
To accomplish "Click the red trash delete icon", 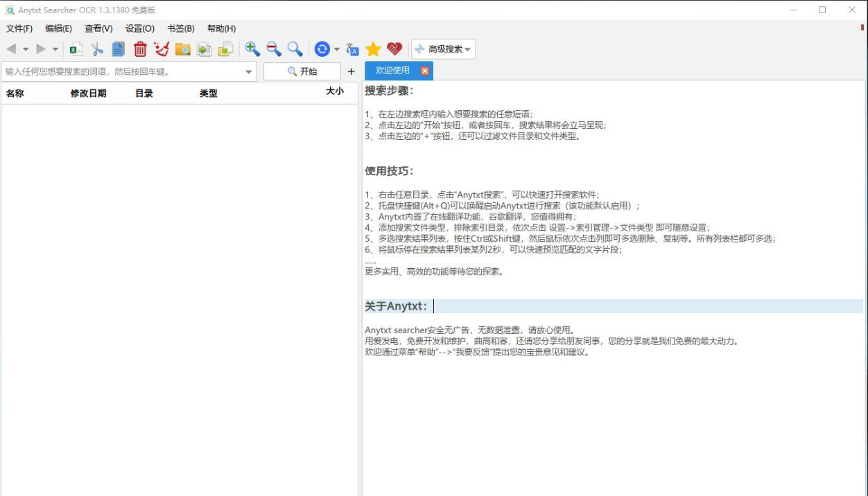I will coord(140,49).
